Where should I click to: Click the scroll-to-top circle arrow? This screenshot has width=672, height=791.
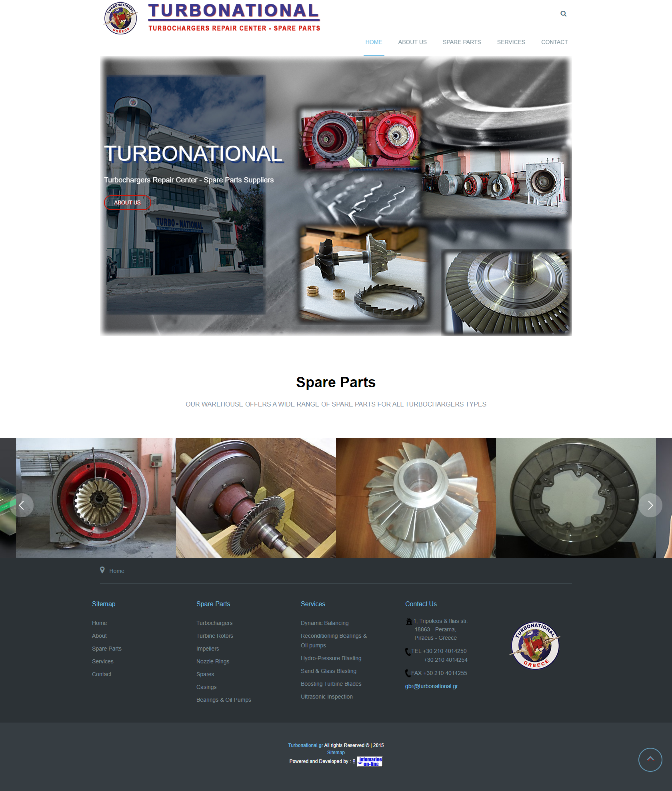tap(650, 759)
